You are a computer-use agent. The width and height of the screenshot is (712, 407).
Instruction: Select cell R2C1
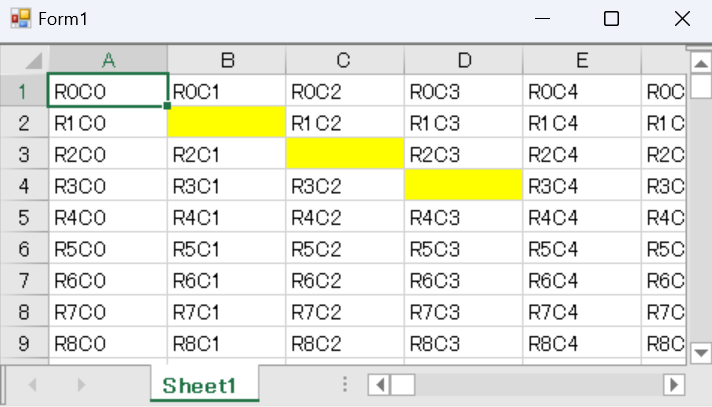pyautogui.click(x=227, y=154)
